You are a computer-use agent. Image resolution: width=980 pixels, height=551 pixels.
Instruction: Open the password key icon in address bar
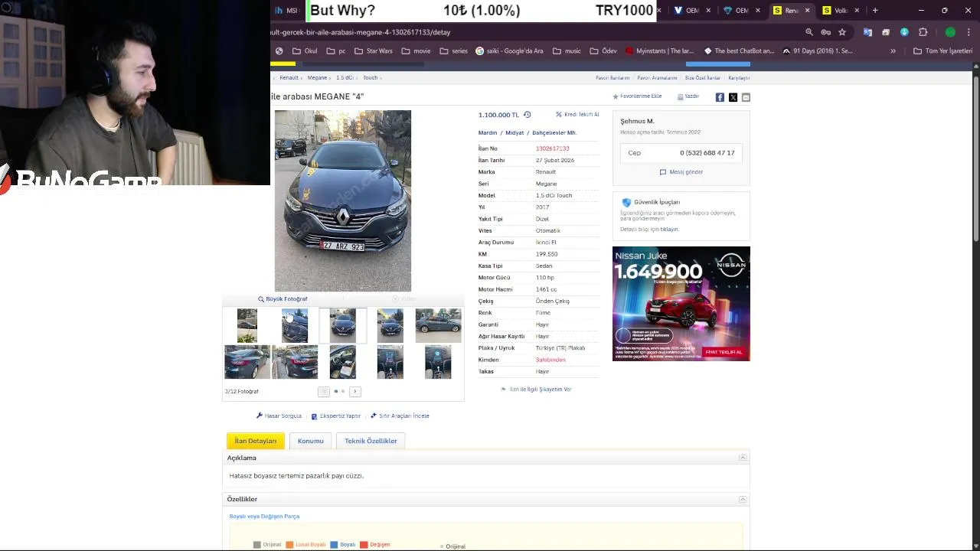pos(825,32)
